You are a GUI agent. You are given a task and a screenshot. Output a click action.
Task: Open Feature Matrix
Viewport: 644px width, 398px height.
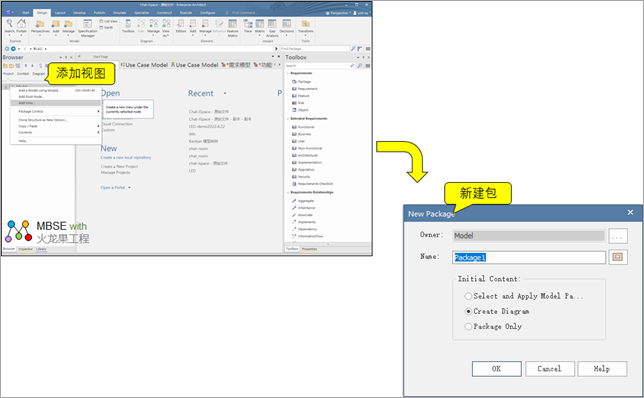tap(232, 28)
